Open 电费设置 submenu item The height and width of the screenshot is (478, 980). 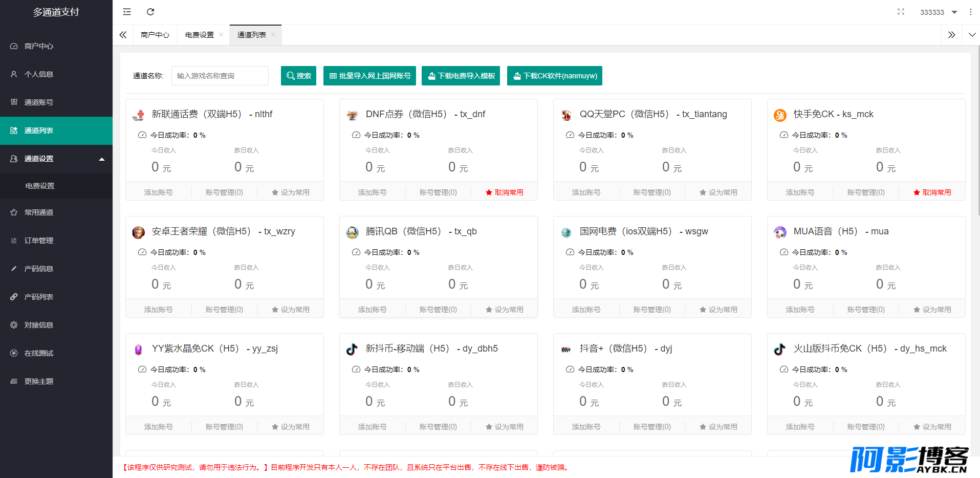click(56, 186)
